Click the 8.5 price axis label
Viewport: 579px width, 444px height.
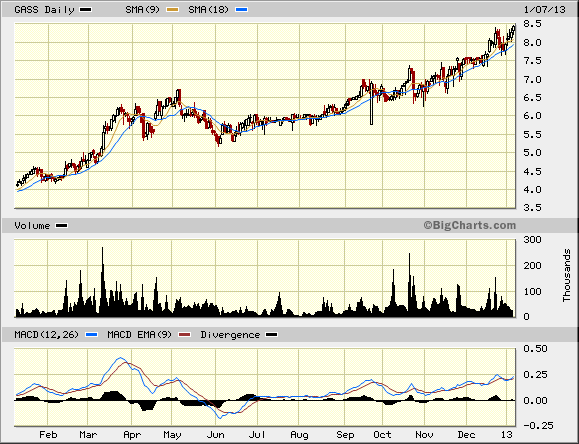(532, 24)
